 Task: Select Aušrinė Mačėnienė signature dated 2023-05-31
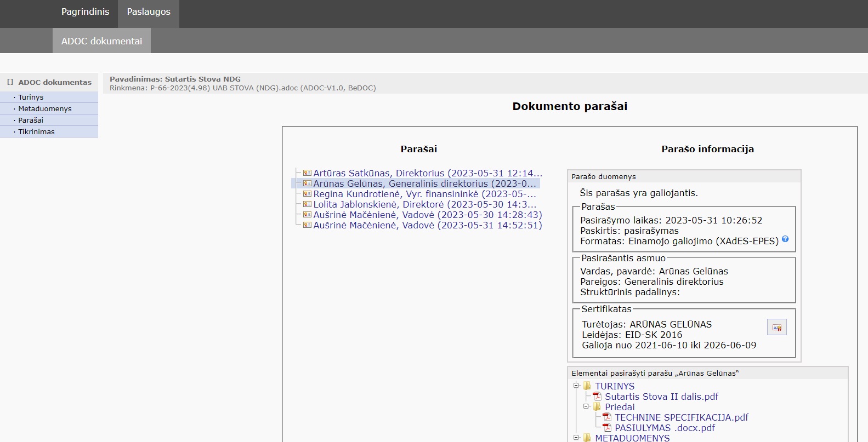(x=427, y=225)
